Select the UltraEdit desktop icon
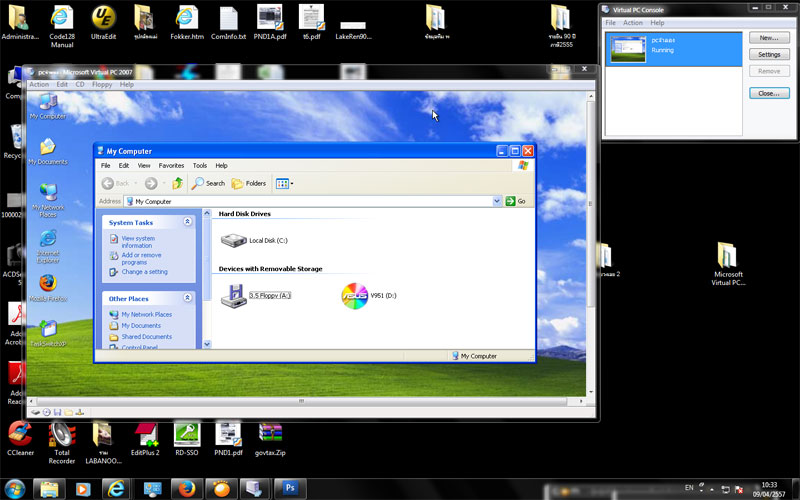The width and height of the screenshot is (800, 500). point(104,23)
